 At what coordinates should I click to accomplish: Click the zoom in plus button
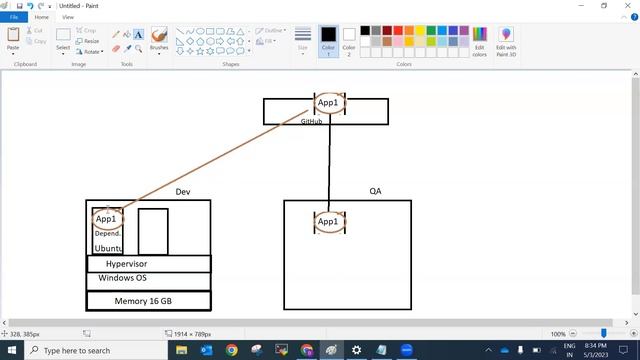pyautogui.click(x=634, y=333)
